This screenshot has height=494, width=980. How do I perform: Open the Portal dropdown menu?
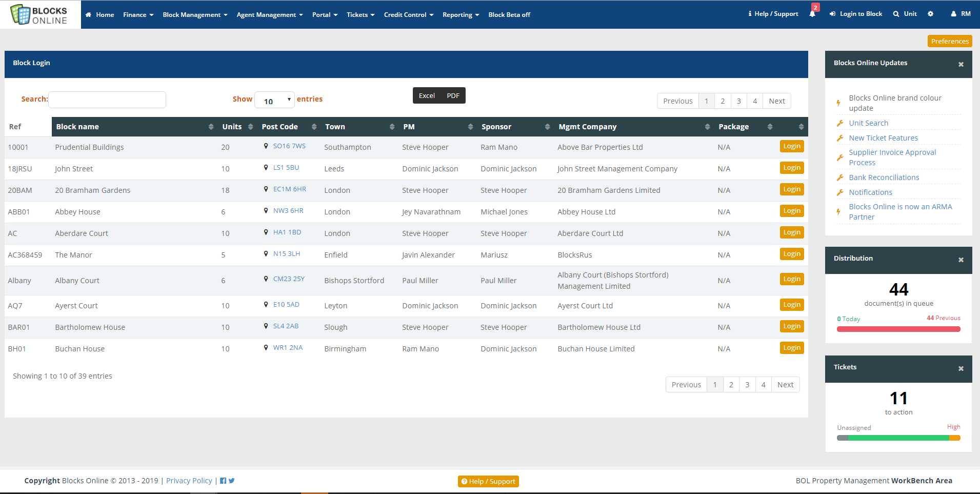pyautogui.click(x=325, y=15)
